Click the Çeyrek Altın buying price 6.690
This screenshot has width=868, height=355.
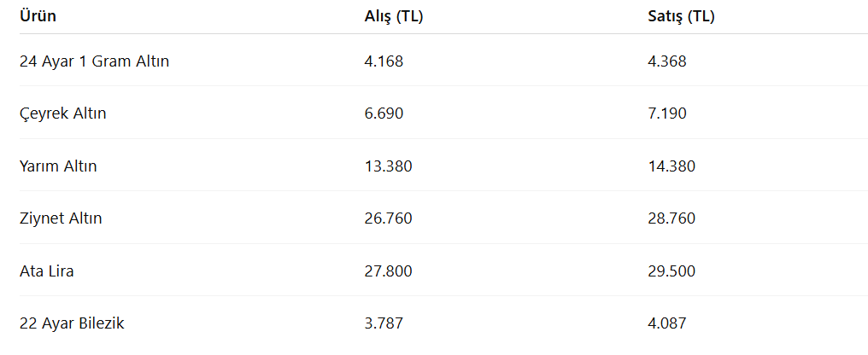point(384,113)
